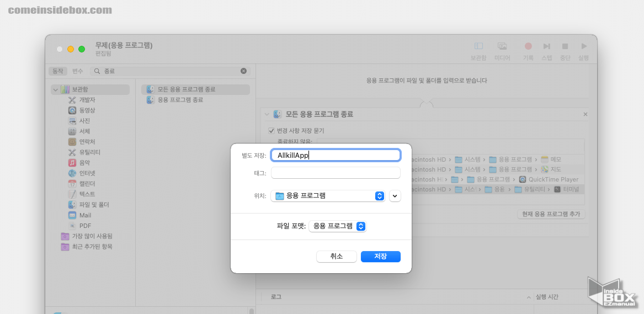Image resolution: width=644 pixels, height=314 pixels.
Task: Toggle the 변경 사항 저장 묻기 checkbox
Action: [x=271, y=131]
